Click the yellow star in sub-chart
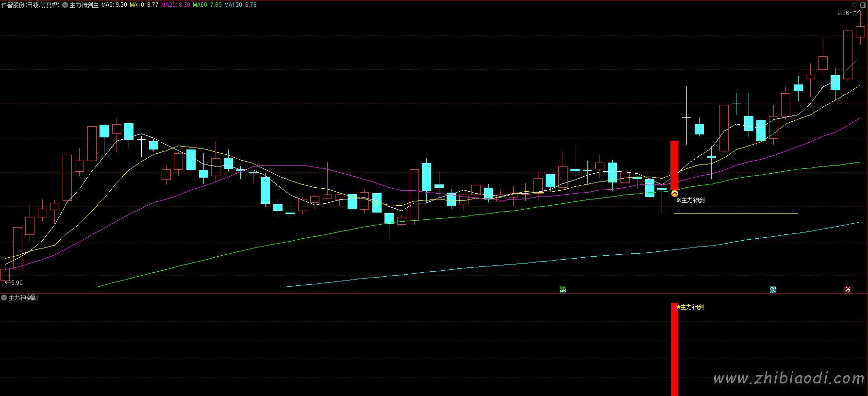Screen dimensions: 868x396 pyautogui.click(x=678, y=307)
